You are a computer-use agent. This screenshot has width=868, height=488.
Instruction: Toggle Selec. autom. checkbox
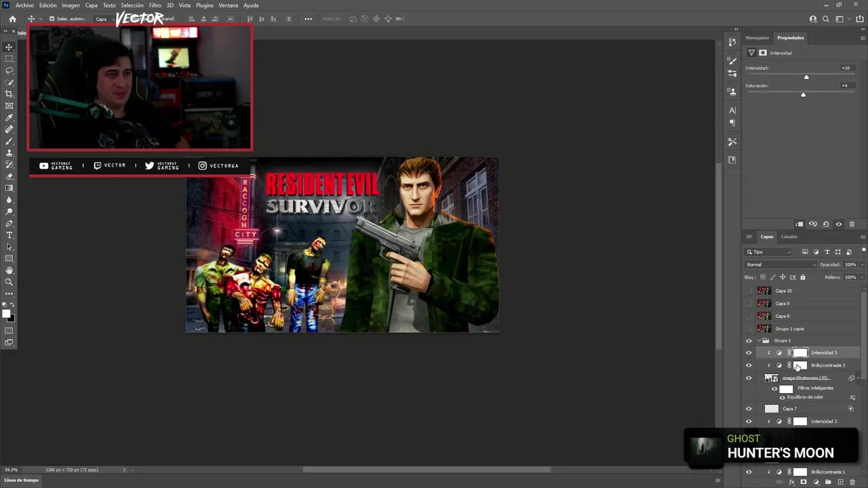pos(52,19)
